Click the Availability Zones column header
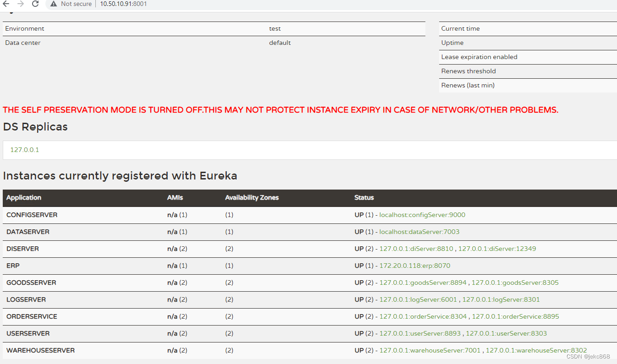This screenshot has height=364, width=617. click(252, 198)
